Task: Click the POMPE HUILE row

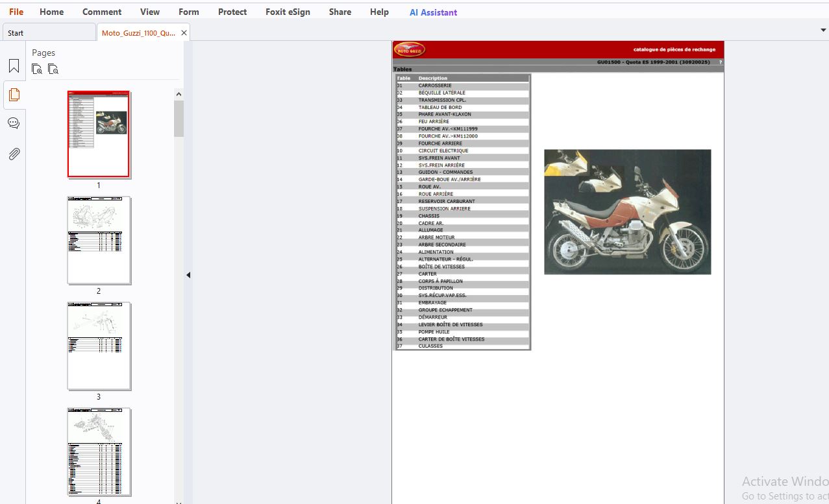Action: coord(463,331)
